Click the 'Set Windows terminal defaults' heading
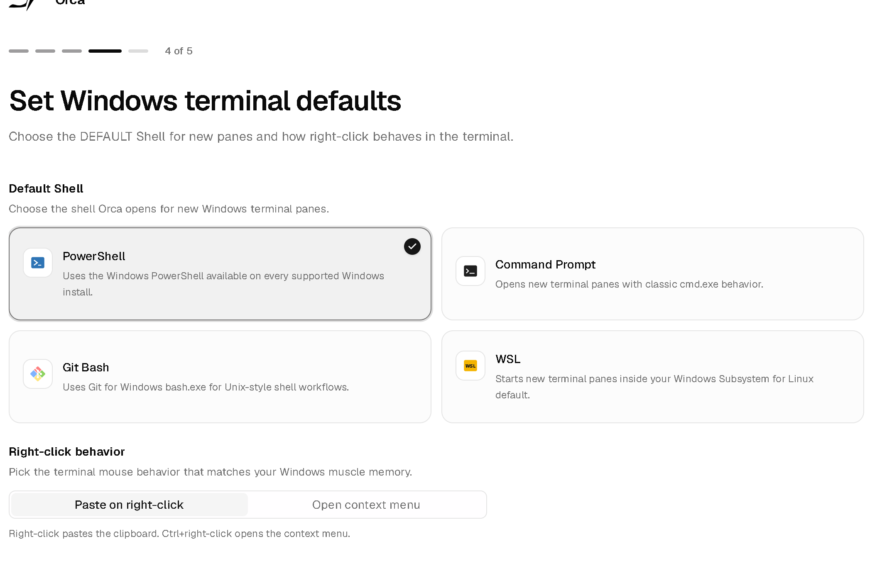The height and width of the screenshot is (588, 882). coord(205,101)
